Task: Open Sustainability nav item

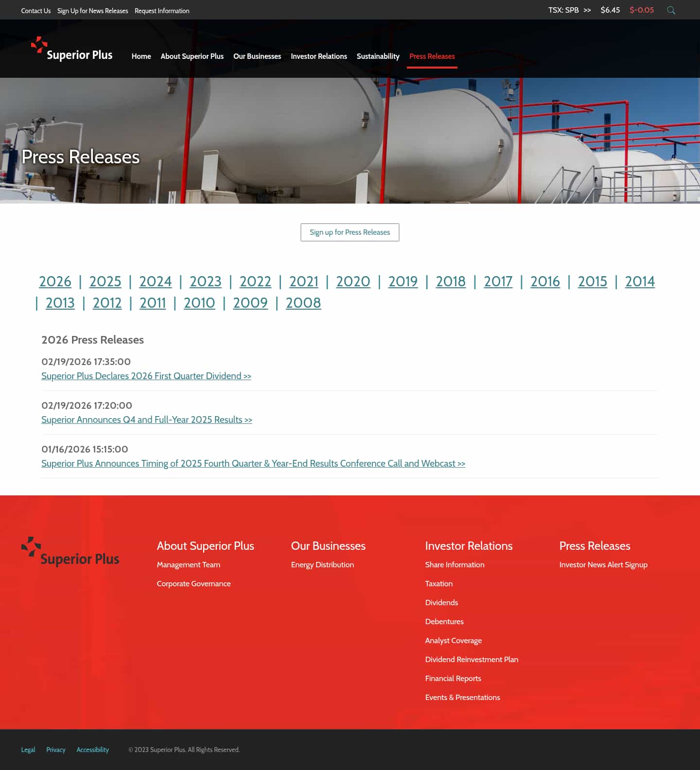Action: pos(378,56)
